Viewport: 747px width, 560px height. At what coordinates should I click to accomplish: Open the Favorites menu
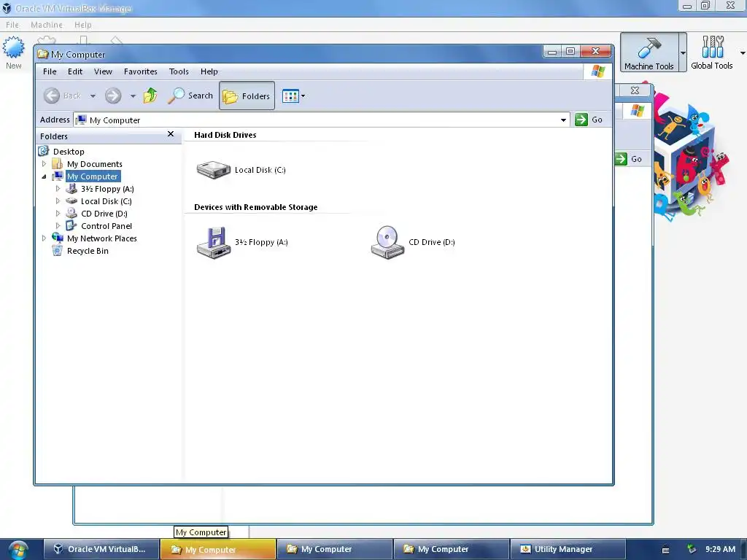tap(141, 71)
